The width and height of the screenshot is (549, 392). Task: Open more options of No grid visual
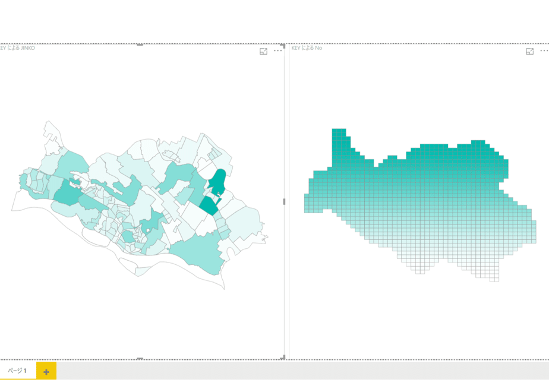click(x=544, y=51)
